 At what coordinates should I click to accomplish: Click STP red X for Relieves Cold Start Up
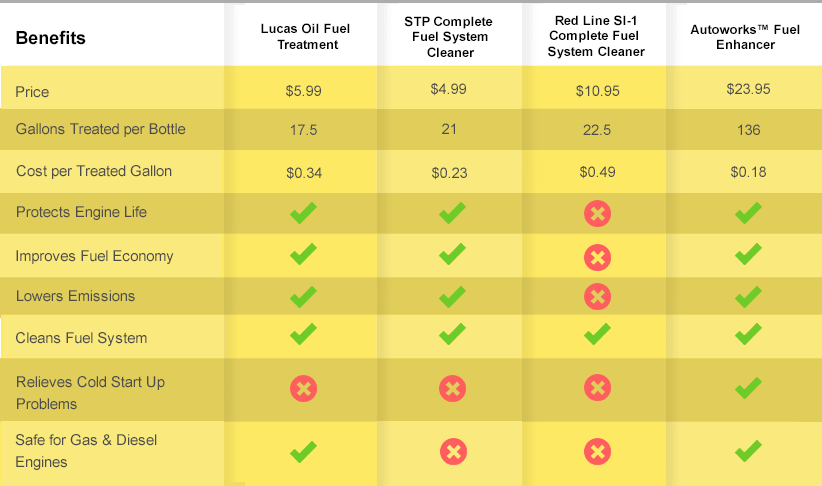452,388
